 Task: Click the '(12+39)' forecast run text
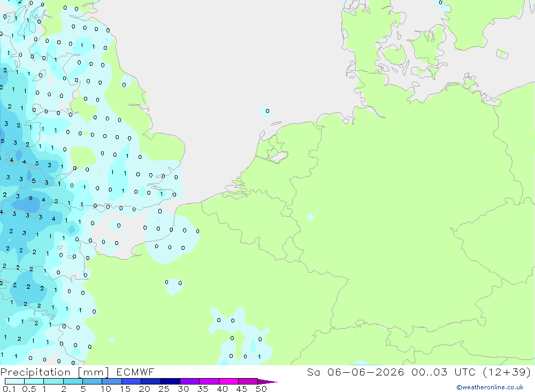click(507, 372)
